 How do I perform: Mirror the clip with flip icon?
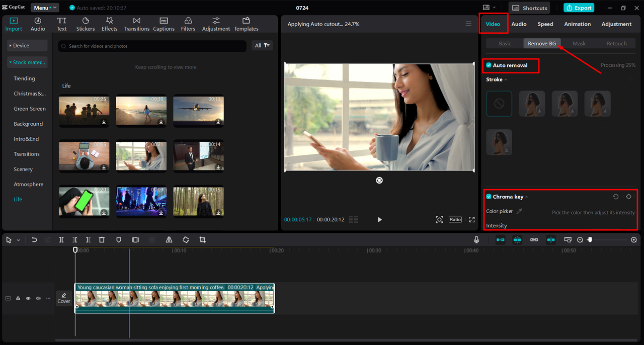[x=169, y=240]
